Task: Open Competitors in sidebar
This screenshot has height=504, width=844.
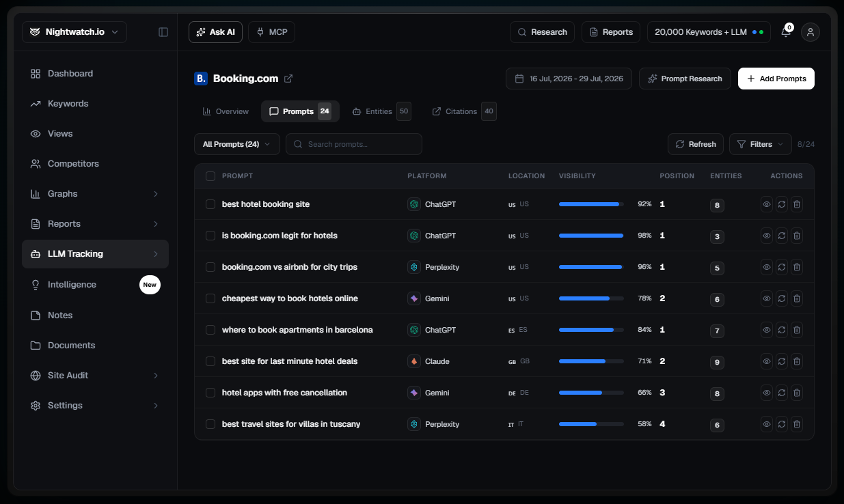Action: point(95,164)
